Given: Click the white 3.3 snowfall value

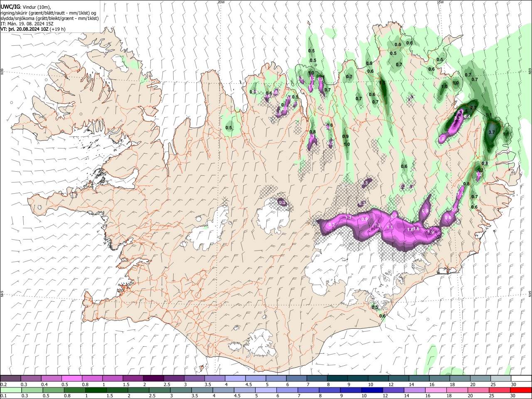Looking at the screenshot, I should click(x=458, y=118).
